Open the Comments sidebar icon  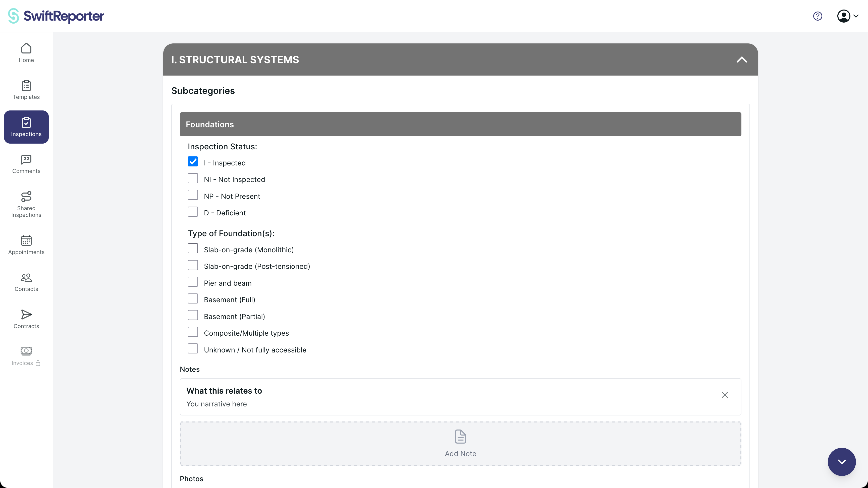click(x=26, y=160)
